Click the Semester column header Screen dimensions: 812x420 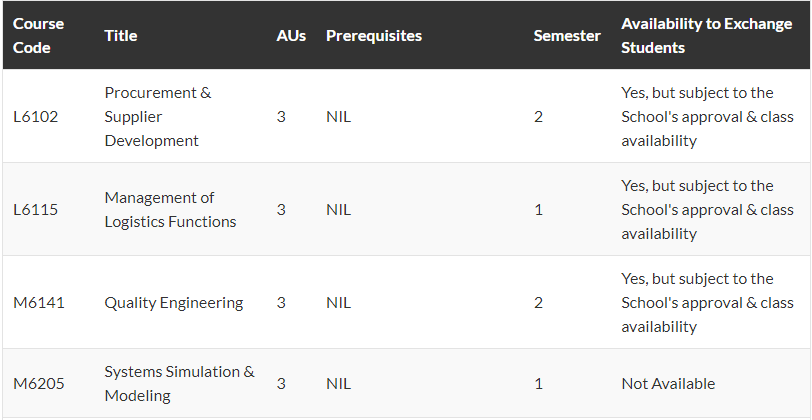(567, 36)
